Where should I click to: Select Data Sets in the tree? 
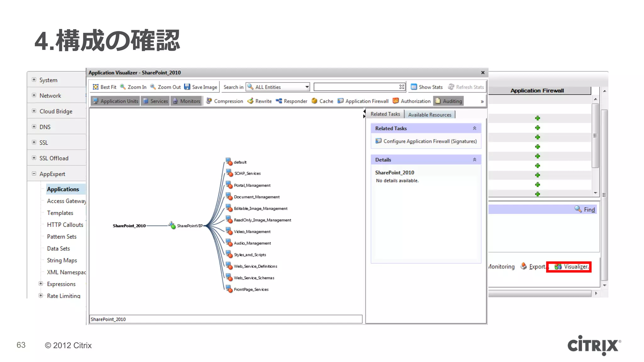[58, 249]
